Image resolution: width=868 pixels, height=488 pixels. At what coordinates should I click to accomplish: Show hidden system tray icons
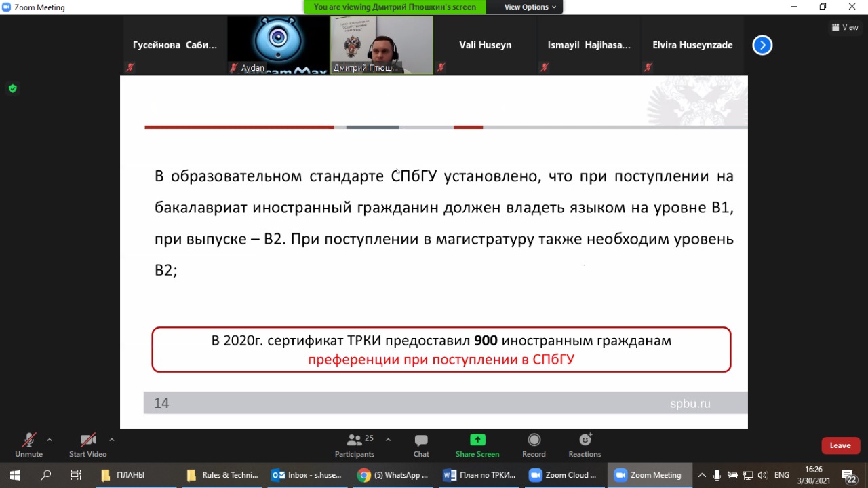pyautogui.click(x=702, y=475)
